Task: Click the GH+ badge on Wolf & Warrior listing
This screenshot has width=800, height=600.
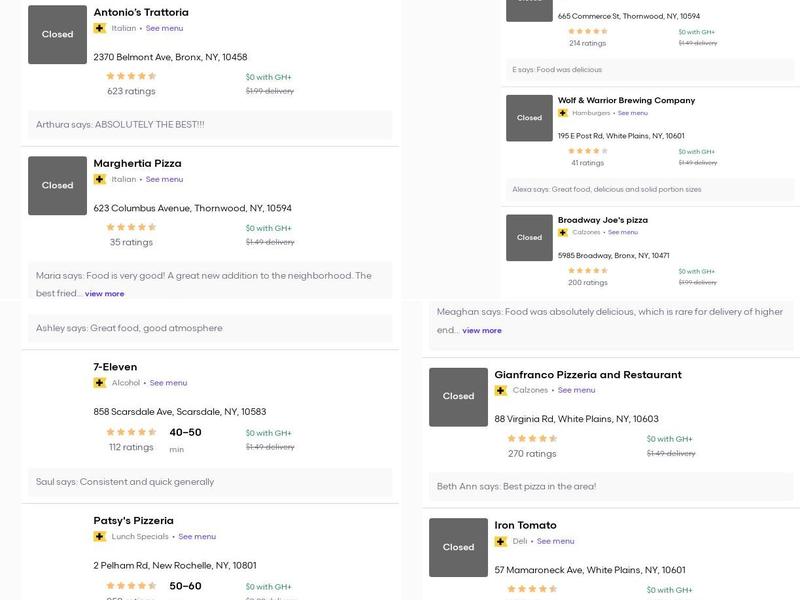Action: click(x=563, y=113)
